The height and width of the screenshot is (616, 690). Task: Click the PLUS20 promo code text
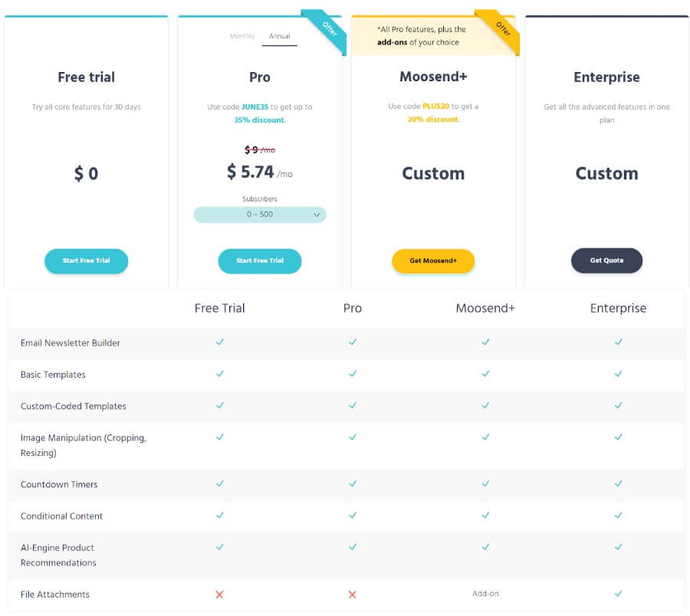[x=435, y=107]
